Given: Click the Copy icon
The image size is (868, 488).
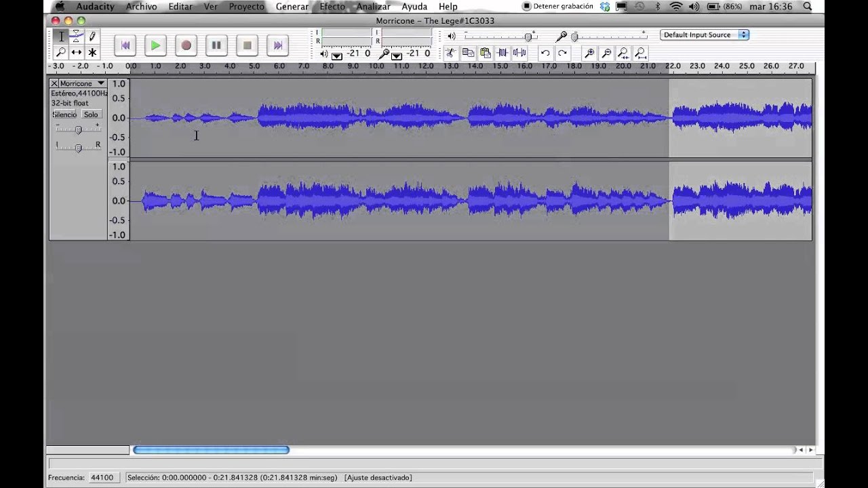Looking at the screenshot, I should coord(468,53).
